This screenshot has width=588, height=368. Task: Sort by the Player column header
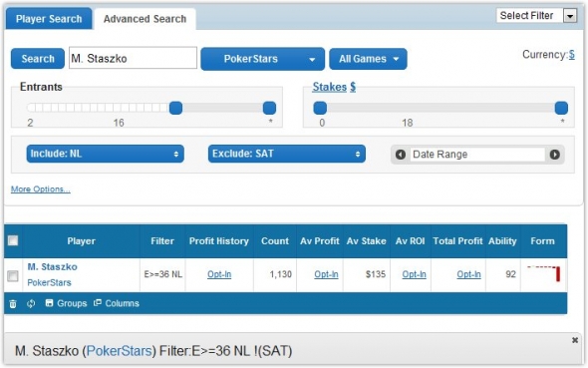coord(81,241)
